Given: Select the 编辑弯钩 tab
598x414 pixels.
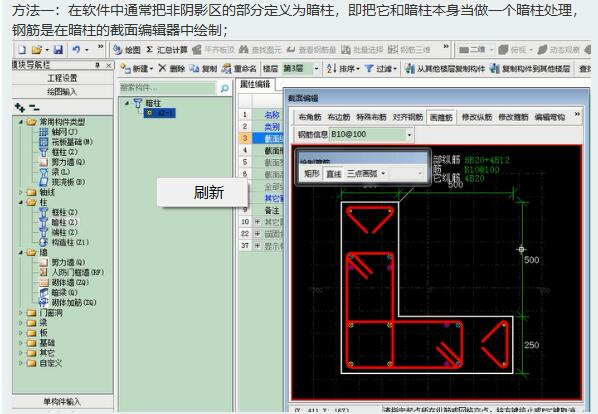Looking at the screenshot, I should (550, 117).
